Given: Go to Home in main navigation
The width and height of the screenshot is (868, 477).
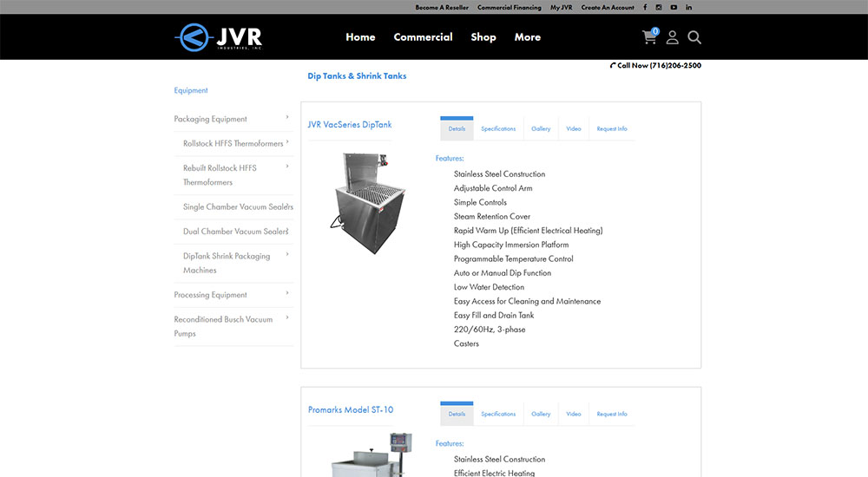Looking at the screenshot, I should [360, 37].
